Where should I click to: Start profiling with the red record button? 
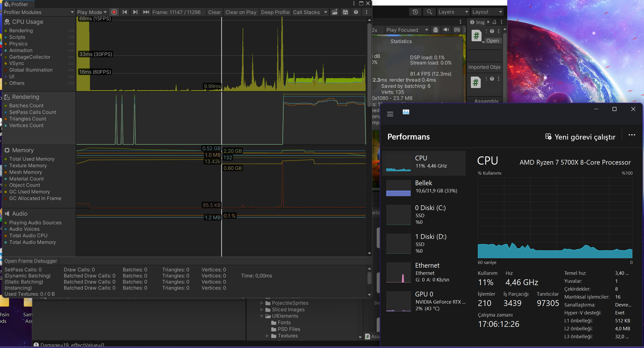[x=114, y=12]
